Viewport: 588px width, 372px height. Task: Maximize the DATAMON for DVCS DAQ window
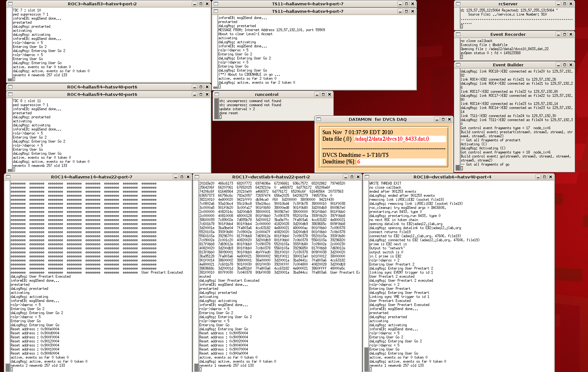pyautogui.click(x=443, y=119)
